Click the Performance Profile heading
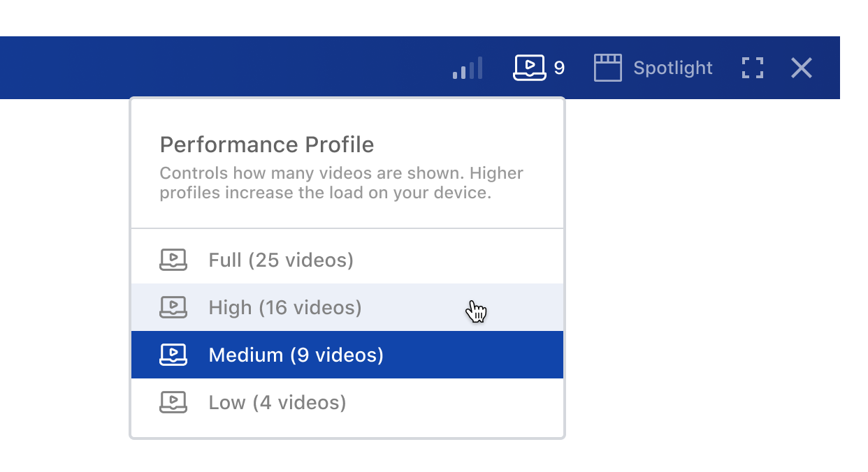868x472 pixels. [267, 145]
